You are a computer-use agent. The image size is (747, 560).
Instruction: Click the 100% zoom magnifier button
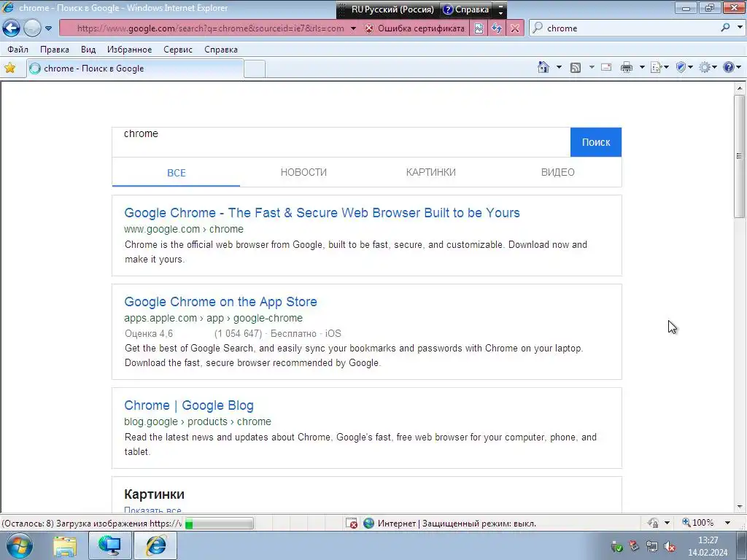[x=698, y=523]
